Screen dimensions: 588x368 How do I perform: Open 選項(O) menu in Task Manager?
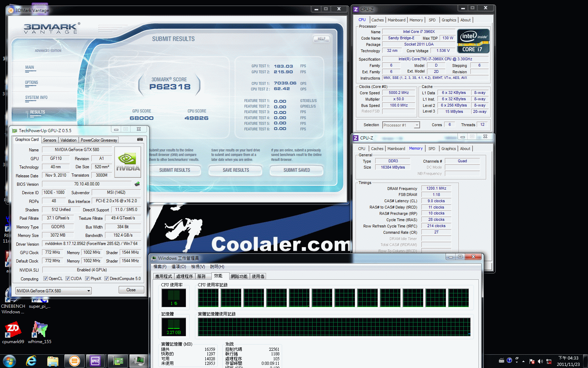(x=178, y=267)
